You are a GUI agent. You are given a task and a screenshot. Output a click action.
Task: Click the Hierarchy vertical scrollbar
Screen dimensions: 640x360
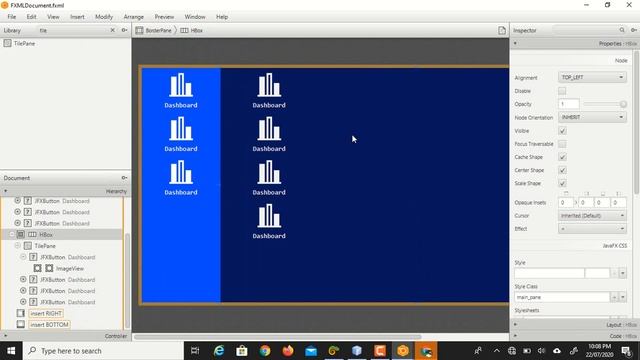coord(127,280)
